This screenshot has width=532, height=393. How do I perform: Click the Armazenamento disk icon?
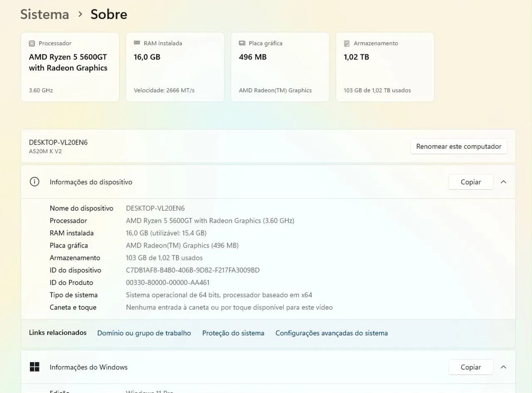[x=347, y=43]
